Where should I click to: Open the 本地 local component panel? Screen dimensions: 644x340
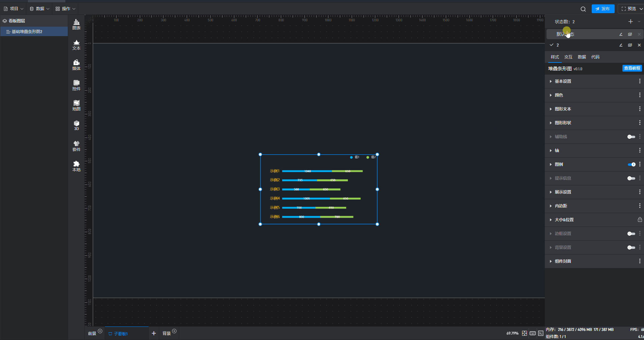click(77, 166)
